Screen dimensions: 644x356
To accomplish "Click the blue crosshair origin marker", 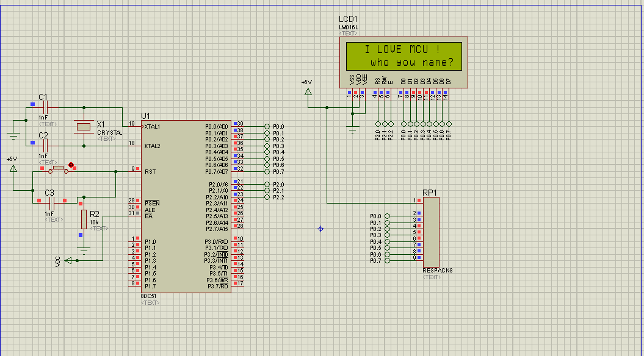I will (320, 229).
